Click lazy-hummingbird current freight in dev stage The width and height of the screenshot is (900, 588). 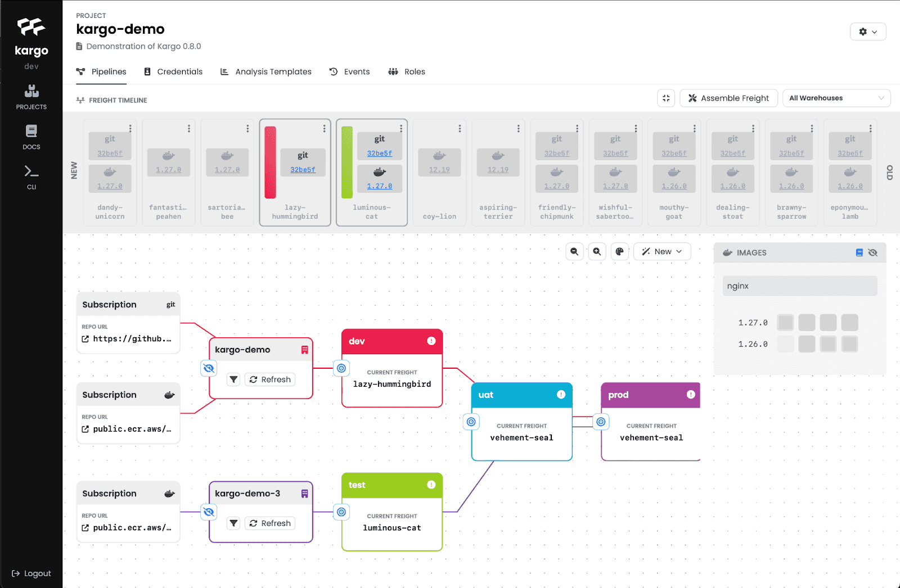[392, 384]
